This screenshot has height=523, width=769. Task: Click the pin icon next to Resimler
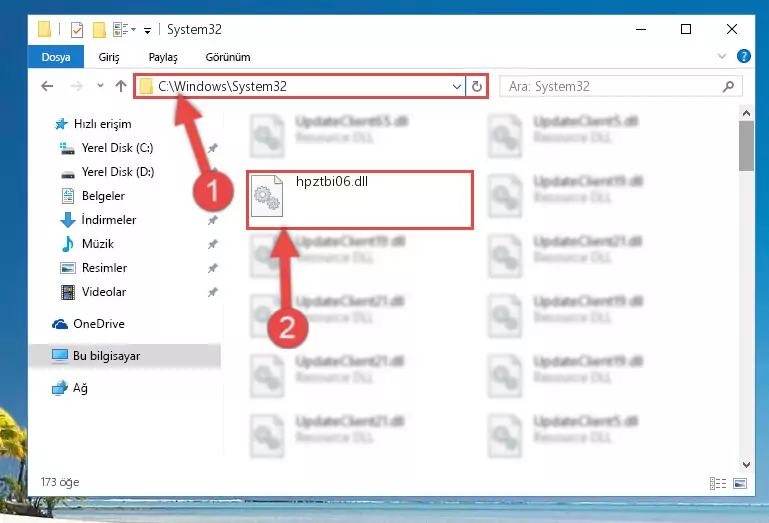coord(212,268)
